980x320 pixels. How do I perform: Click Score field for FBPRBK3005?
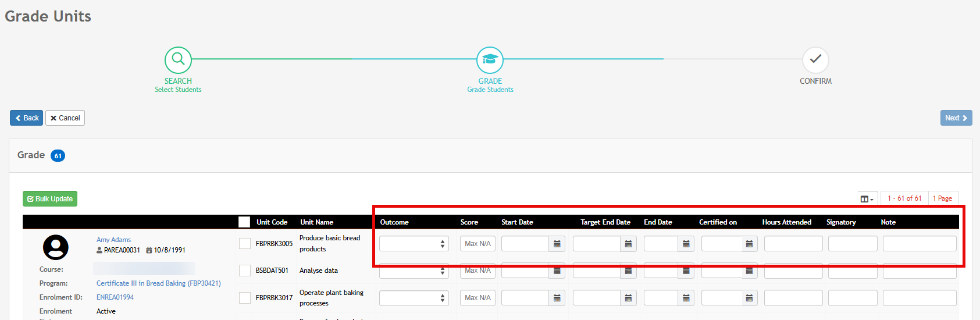tap(477, 244)
